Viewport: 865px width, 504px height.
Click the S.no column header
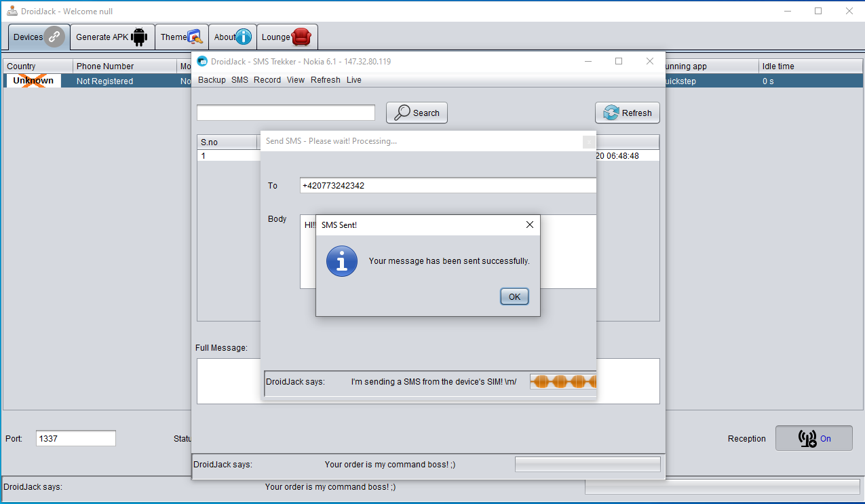[x=227, y=142]
